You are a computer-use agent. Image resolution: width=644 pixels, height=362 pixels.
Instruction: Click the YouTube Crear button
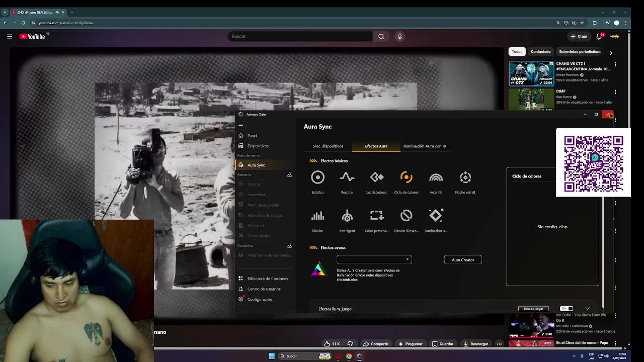point(579,36)
